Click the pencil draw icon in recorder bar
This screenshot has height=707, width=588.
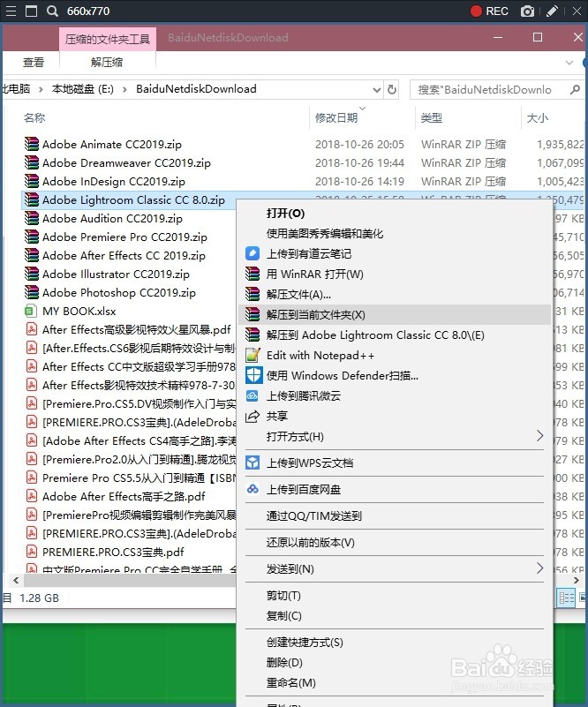coord(552,11)
